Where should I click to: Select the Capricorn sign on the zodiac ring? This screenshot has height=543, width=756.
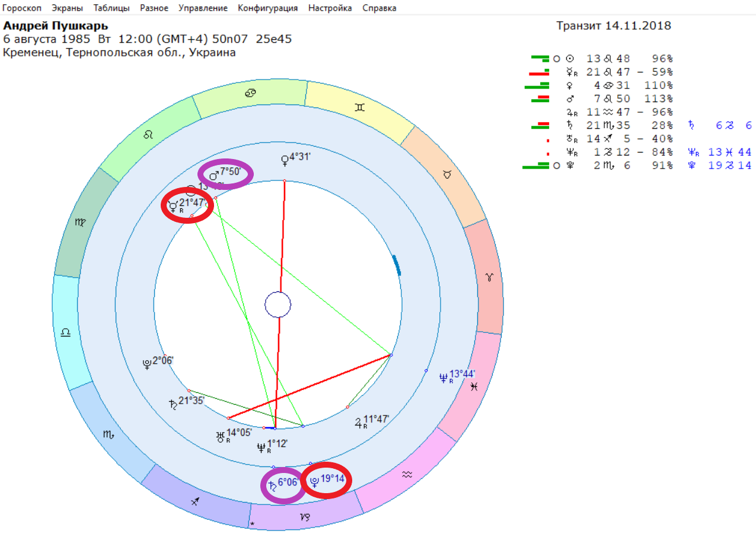tap(305, 516)
